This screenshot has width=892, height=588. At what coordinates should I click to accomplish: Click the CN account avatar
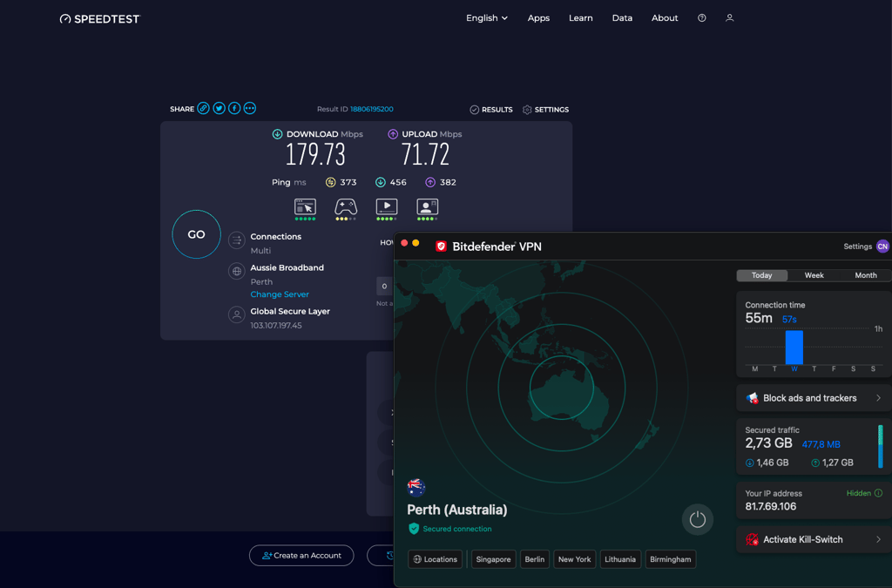tap(882, 247)
